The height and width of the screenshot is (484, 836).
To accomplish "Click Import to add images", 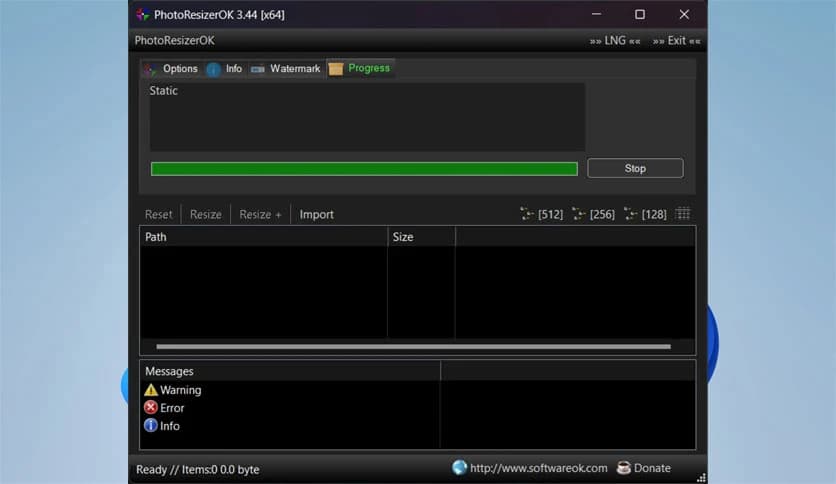I will click(316, 214).
